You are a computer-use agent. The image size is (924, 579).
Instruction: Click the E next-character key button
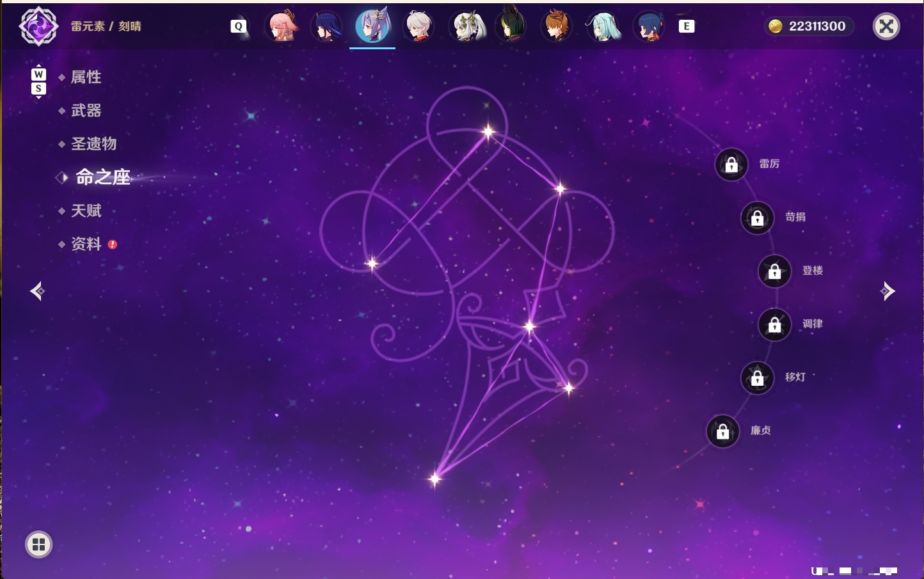click(x=687, y=26)
